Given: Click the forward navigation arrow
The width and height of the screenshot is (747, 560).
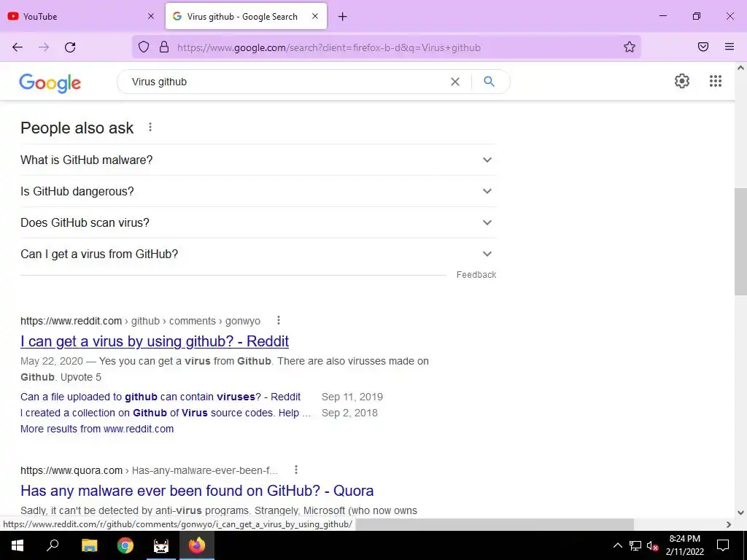Looking at the screenshot, I should coord(44,47).
